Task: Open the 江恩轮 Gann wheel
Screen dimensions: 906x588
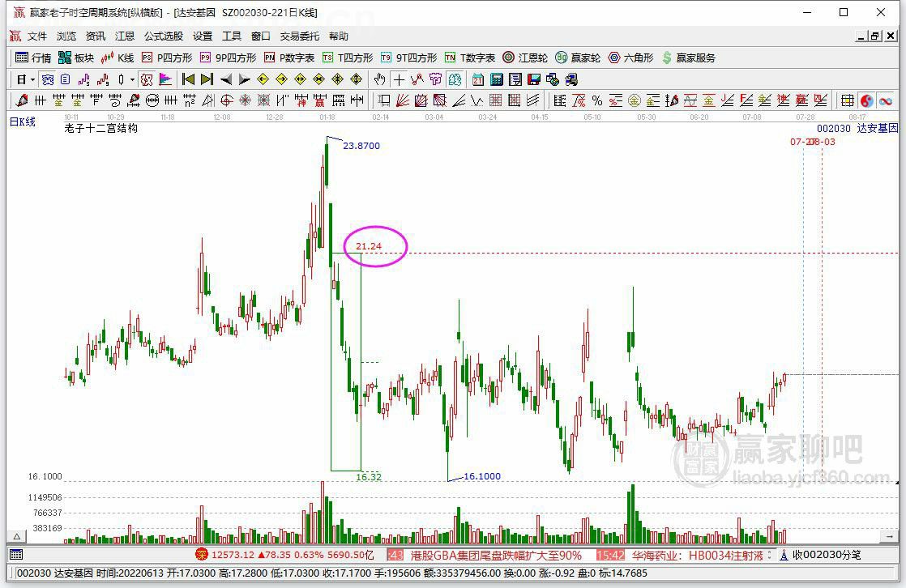Action: point(525,58)
